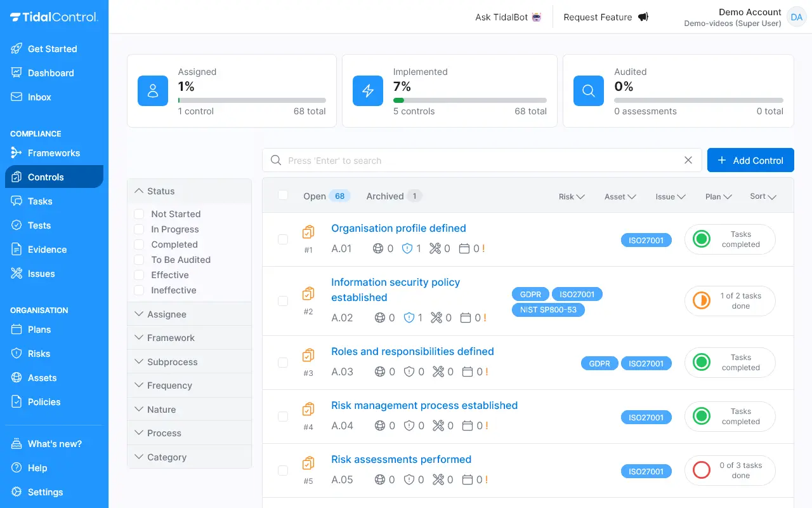The image size is (812, 508).
Task: Click the Assigned person icon tile
Action: coord(153,91)
